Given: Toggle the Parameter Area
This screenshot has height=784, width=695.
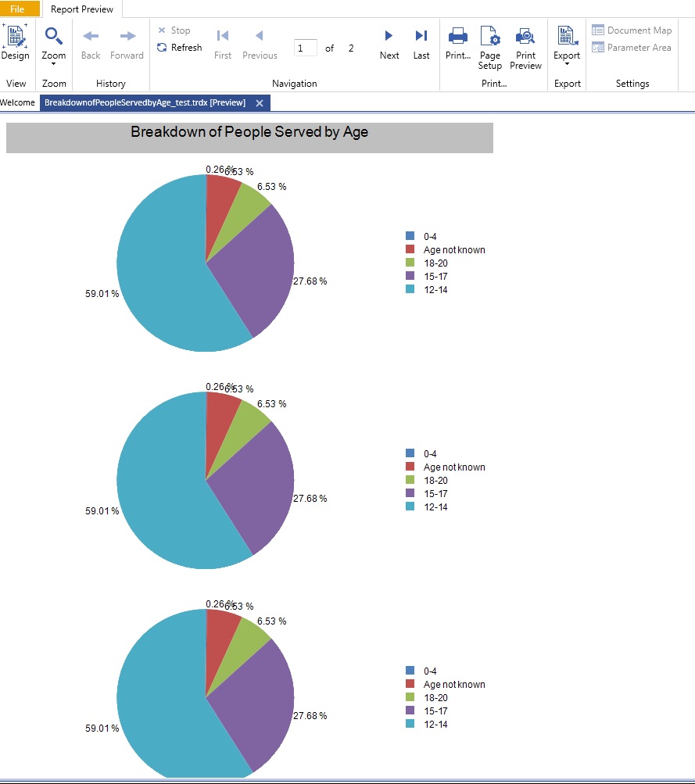Looking at the screenshot, I should click(632, 48).
